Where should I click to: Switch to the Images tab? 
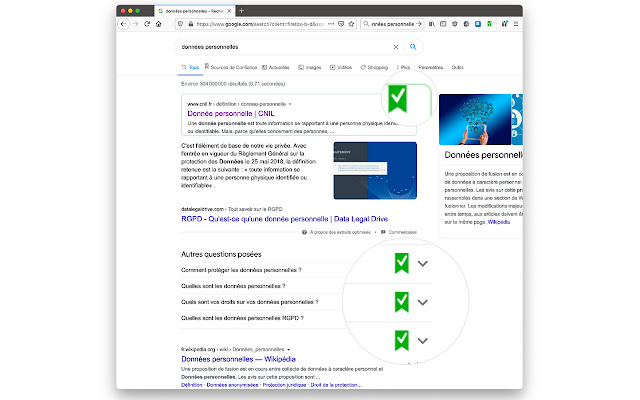[310, 67]
